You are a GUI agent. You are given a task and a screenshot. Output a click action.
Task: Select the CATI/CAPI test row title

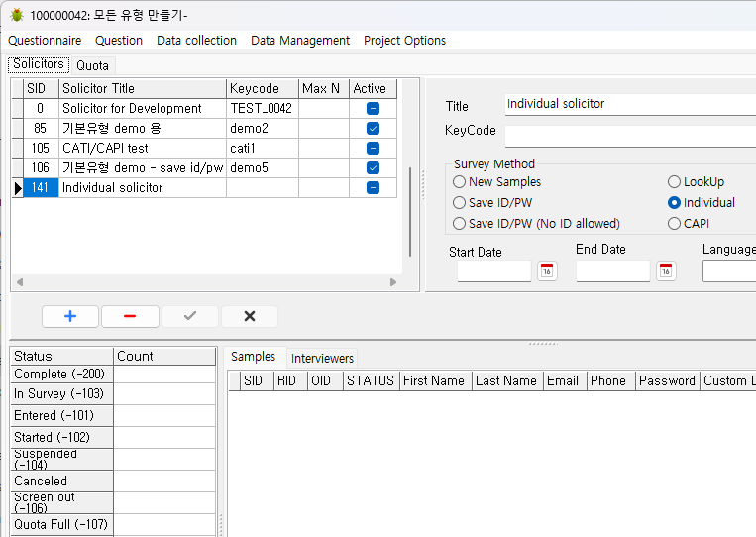[143, 148]
